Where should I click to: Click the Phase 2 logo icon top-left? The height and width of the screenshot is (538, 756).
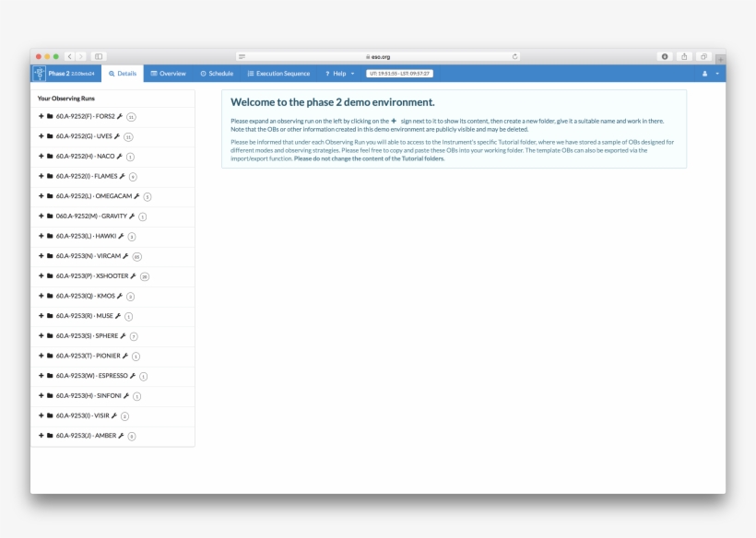pyautogui.click(x=39, y=71)
